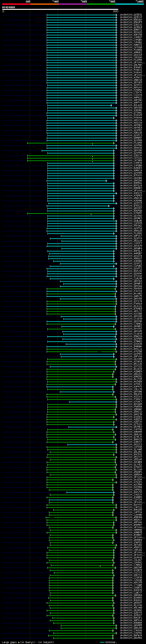Image resolution: width=146 pixels, height=644 pixels.
Task: Open hit UniRef100_Q15D31
Action: tap(131, 15)
